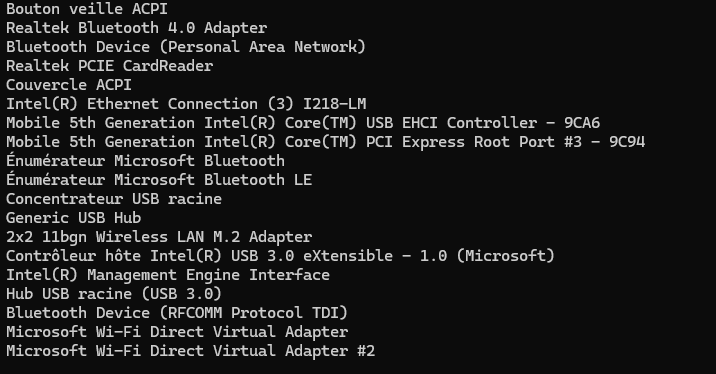Click '2x2 11bgn Wireless LAN M.2 Adapter'
716x374 pixels.
click(159, 237)
